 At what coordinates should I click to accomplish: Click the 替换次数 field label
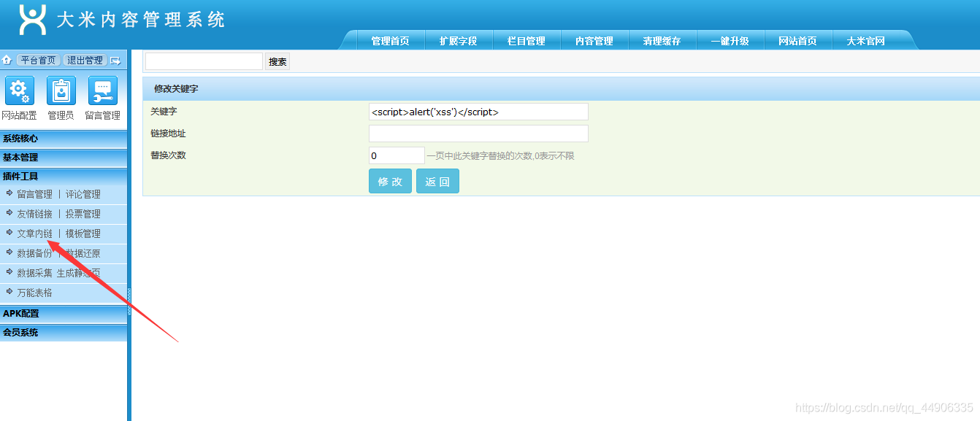[x=168, y=155]
